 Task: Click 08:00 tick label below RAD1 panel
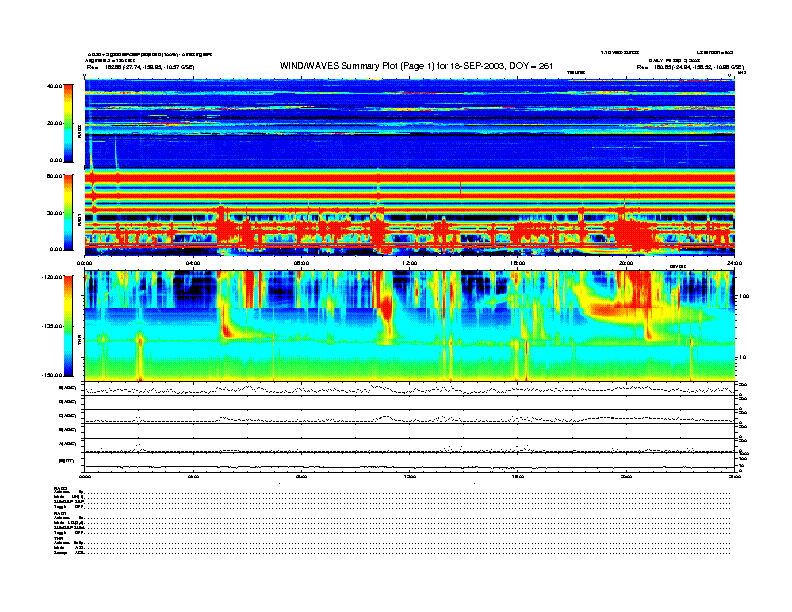point(301,263)
